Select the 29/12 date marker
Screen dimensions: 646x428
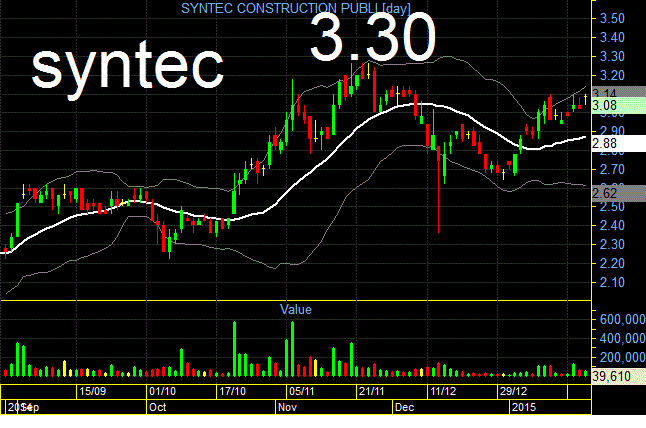click(513, 391)
